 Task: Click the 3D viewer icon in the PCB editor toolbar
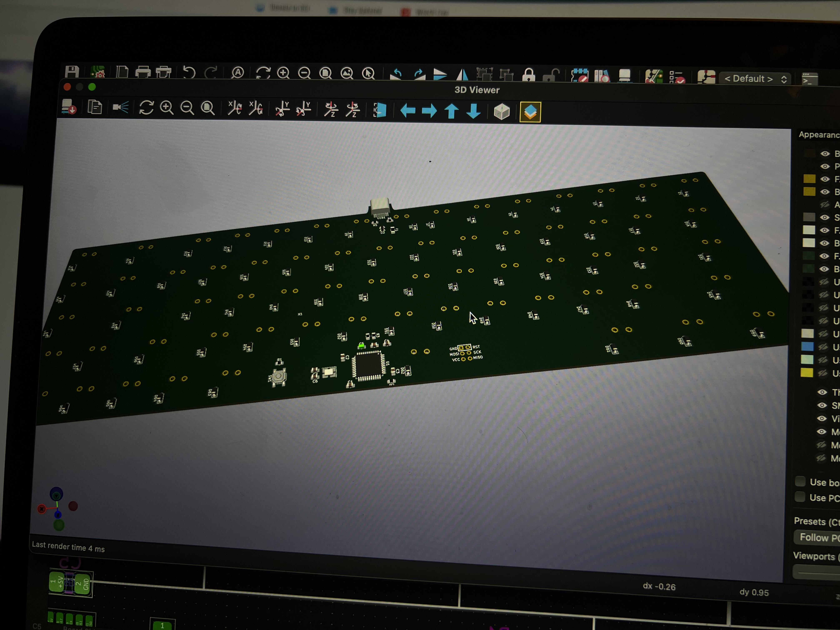(625, 76)
